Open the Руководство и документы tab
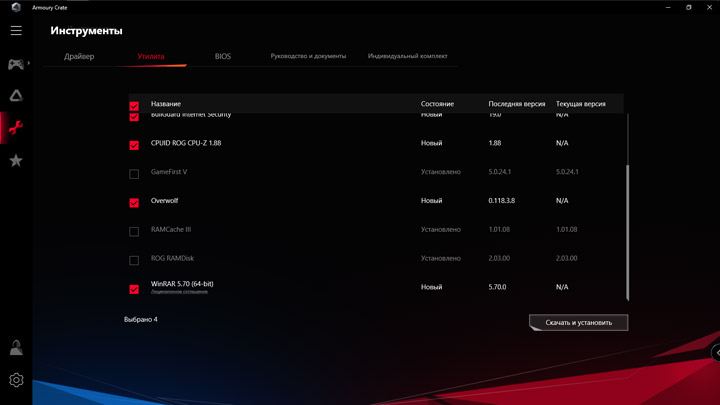Viewport: 720px width, 405px height. pyautogui.click(x=308, y=56)
